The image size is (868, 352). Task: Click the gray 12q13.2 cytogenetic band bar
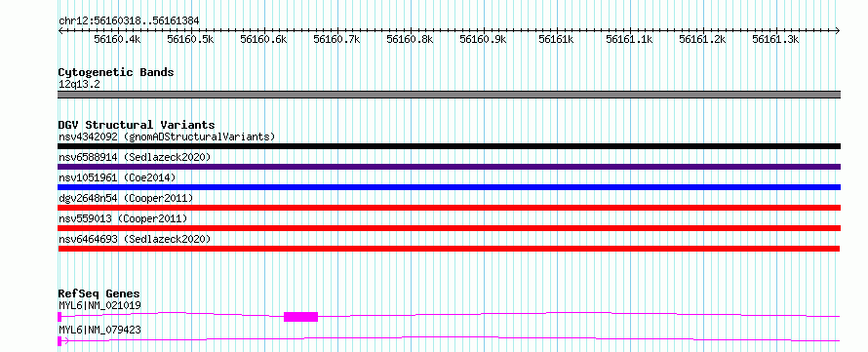450,95
